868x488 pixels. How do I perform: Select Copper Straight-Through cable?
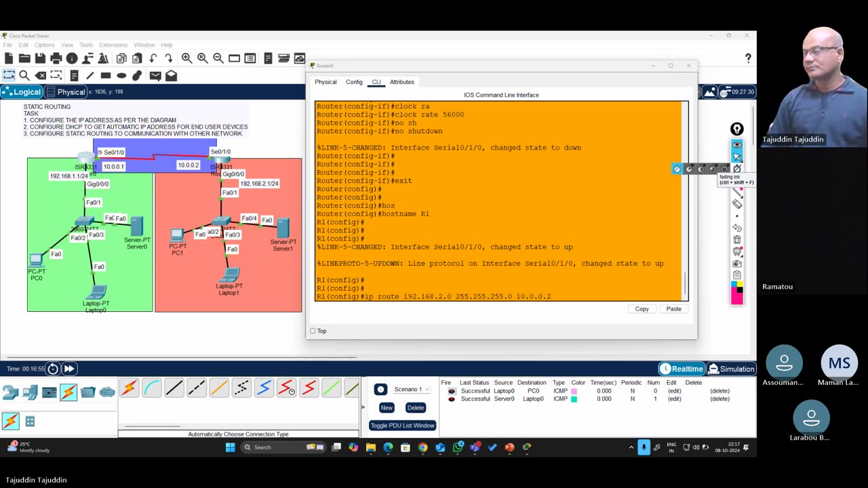pyautogui.click(x=174, y=388)
